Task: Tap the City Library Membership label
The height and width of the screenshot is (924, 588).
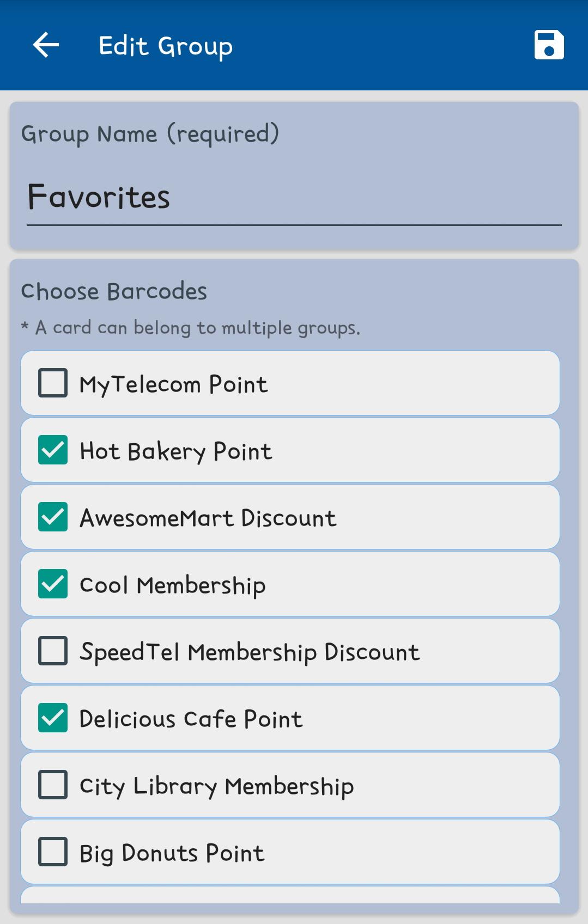Action: click(x=216, y=786)
